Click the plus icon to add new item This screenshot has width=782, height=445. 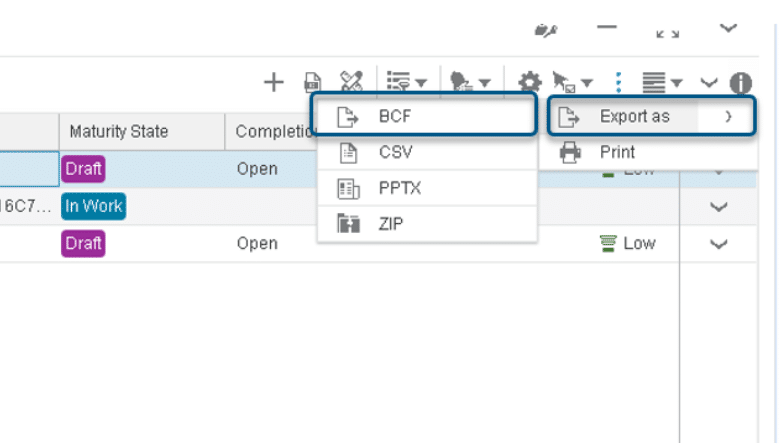[273, 82]
